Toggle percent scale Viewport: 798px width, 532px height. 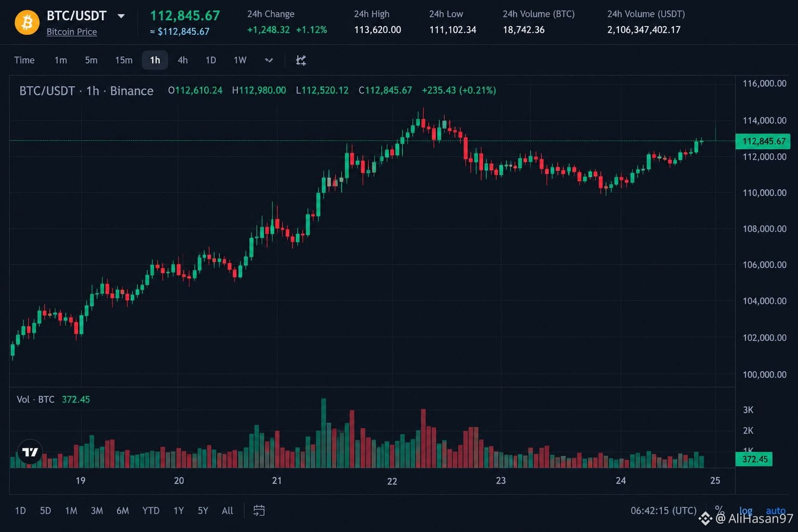pyautogui.click(x=720, y=510)
